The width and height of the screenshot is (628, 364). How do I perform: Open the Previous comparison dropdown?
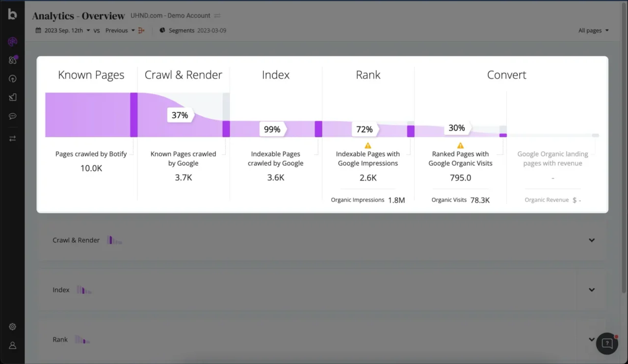coord(120,30)
